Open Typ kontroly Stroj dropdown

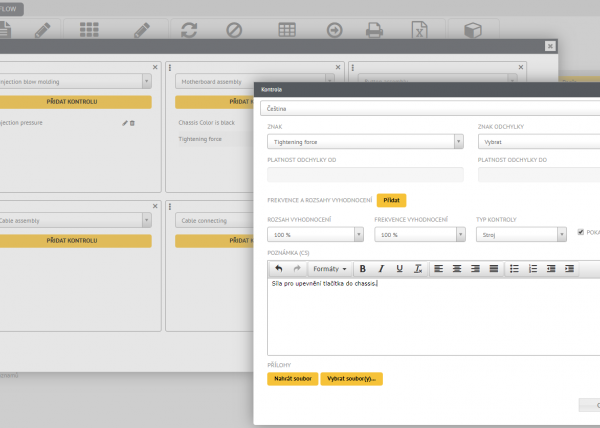point(561,234)
